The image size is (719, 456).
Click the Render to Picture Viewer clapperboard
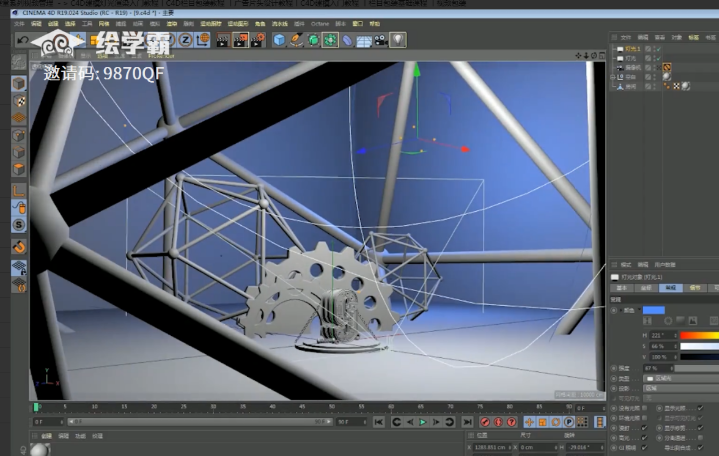[x=241, y=40]
